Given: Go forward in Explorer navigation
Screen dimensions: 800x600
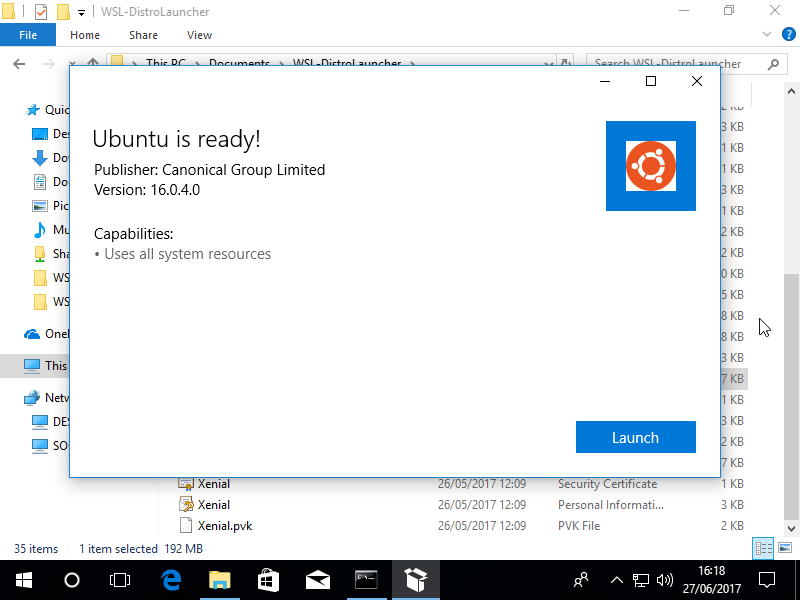Looking at the screenshot, I should 48,64.
